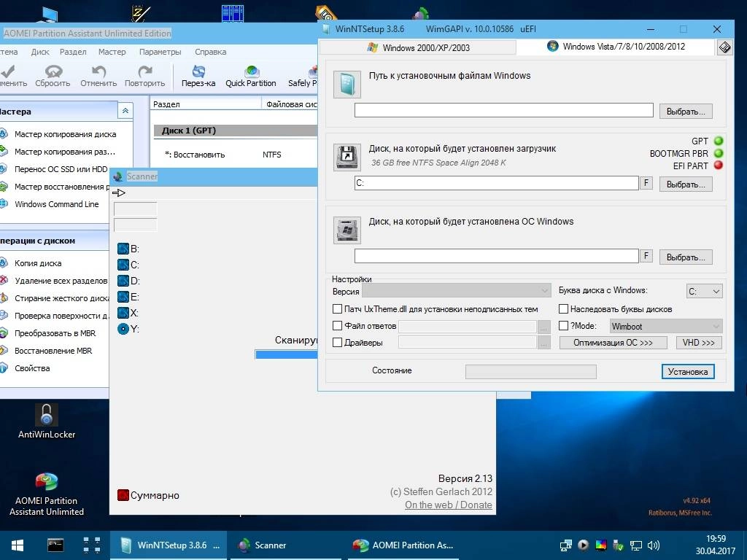The image size is (747, 560).
Task: Open the Wimboot mode dropdown
Action: pyautogui.click(x=666, y=326)
